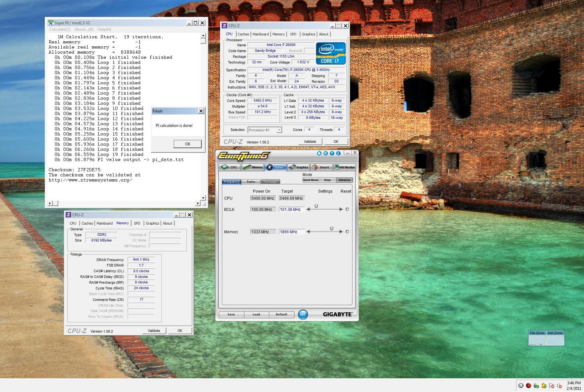This screenshot has width=584, height=392.
Task: Open the help question mark icon in EasyTune6
Action: pos(332,154)
